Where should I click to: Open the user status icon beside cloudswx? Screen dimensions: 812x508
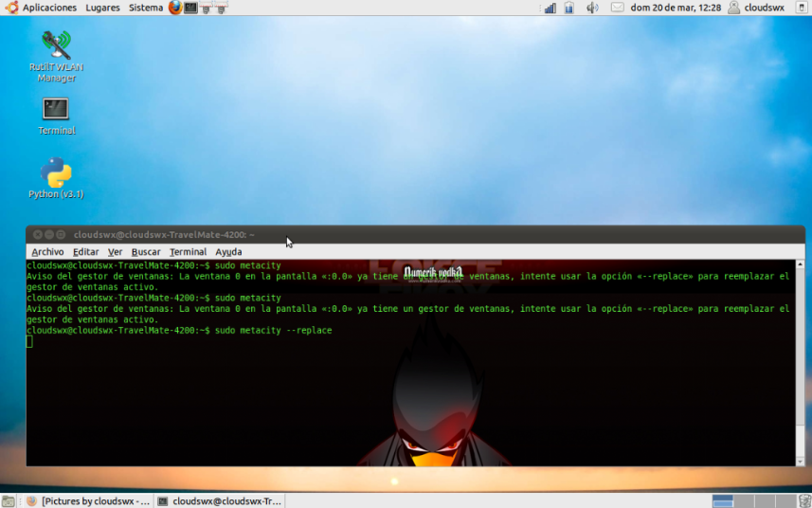733,8
